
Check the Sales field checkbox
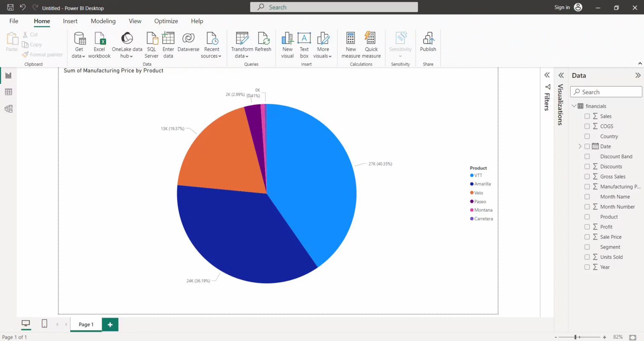(587, 116)
